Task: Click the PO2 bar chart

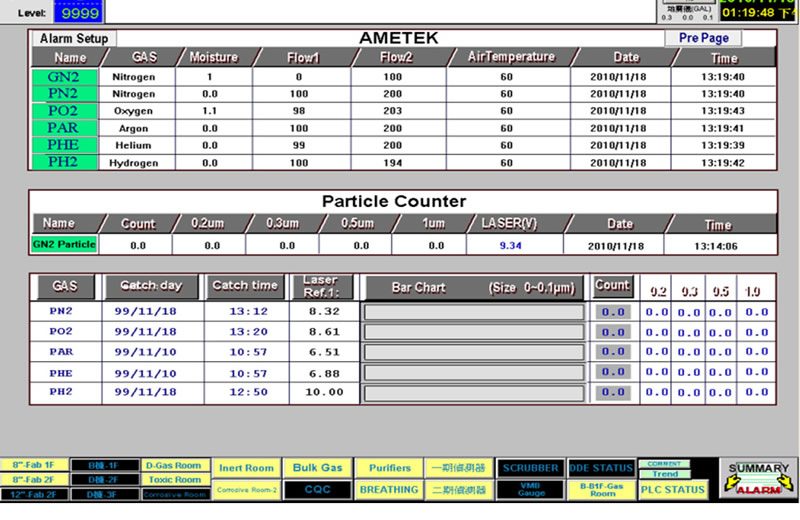Action: [x=474, y=332]
